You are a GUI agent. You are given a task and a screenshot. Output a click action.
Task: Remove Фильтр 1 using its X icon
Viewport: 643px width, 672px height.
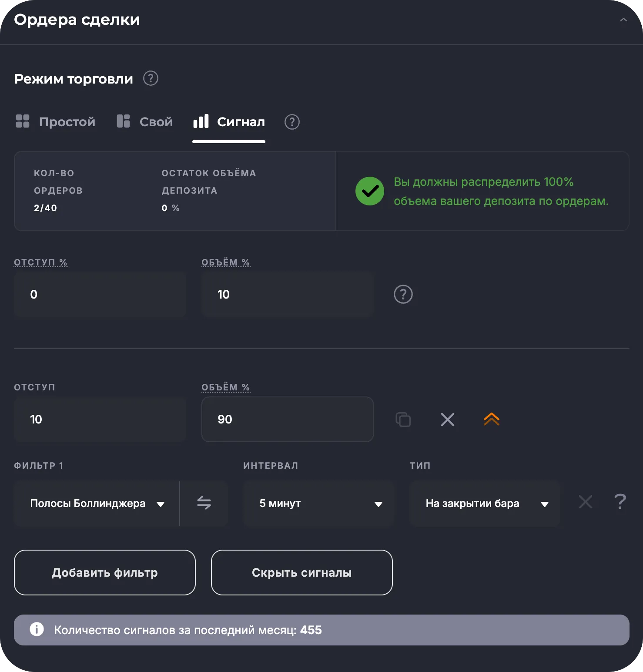pos(585,502)
